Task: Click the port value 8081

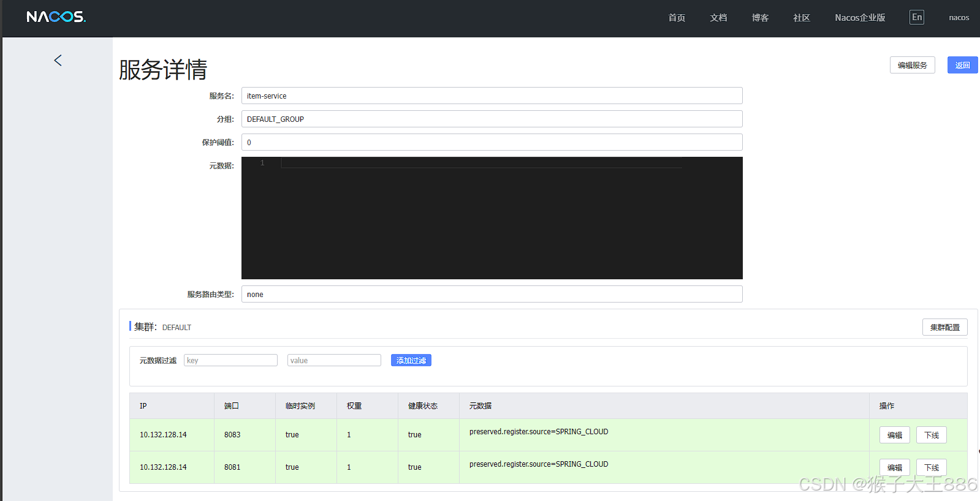Action: [232, 467]
